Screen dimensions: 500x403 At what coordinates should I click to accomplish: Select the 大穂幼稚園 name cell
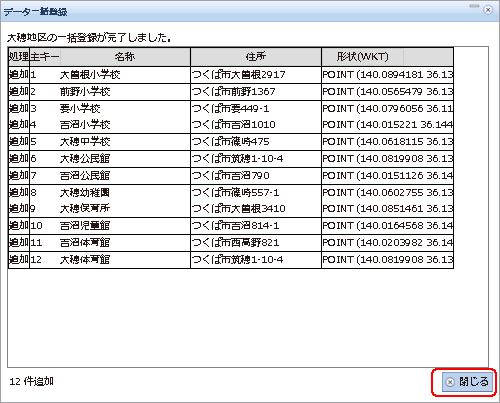tap(125, 193)
